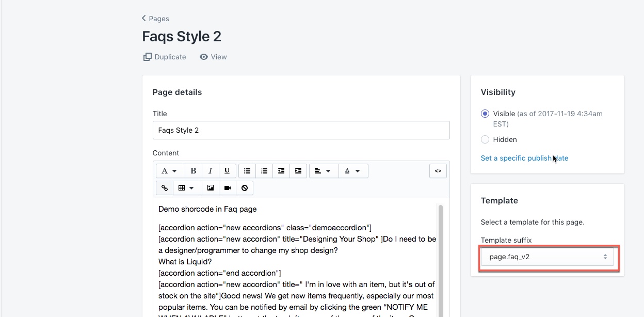Open the text formatting dropdown
644x317 pixels.
(x=170, y=171)
